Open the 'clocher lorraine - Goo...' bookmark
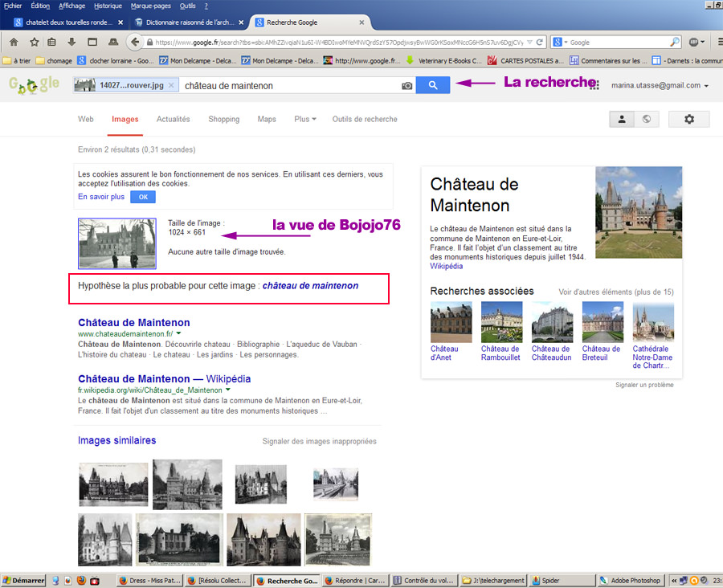 tap(116, 60)
